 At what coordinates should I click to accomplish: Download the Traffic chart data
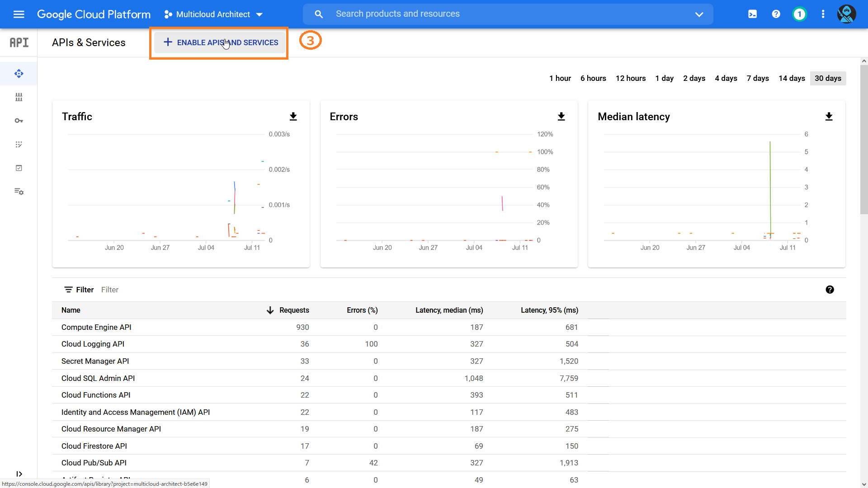click(x=293, y=117)
